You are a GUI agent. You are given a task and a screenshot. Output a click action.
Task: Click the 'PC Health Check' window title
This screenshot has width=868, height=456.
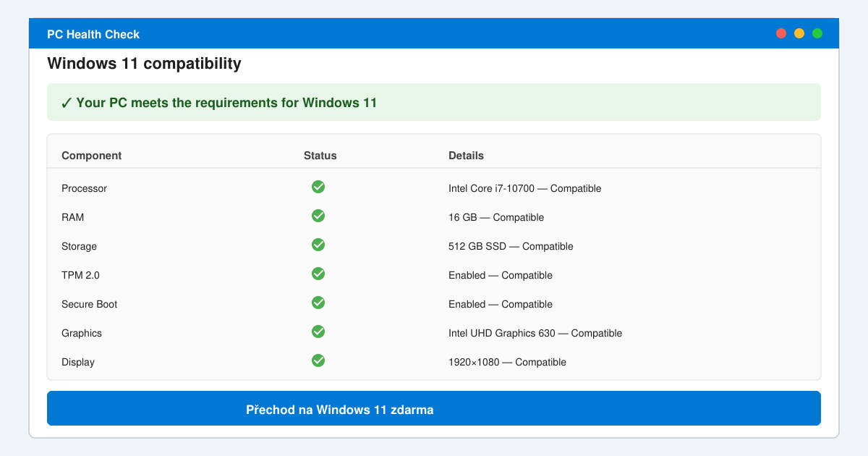point(93,34)
